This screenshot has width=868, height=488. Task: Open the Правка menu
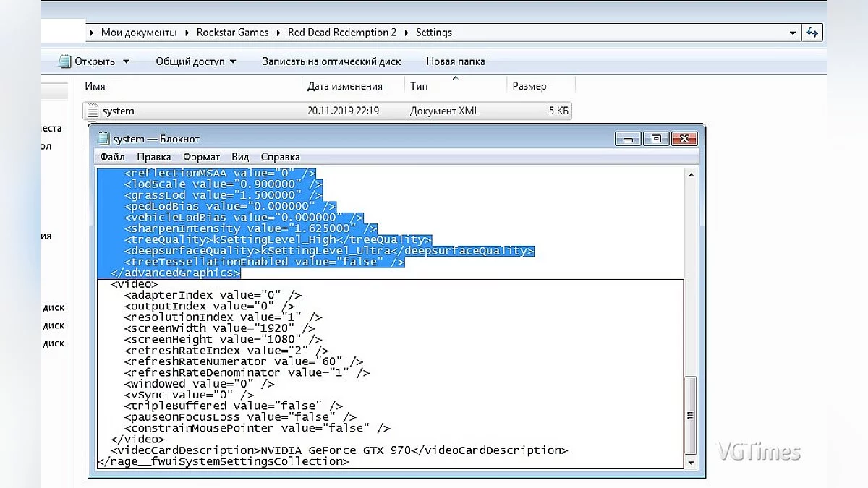pyautogui.click(x=153, y=157)
